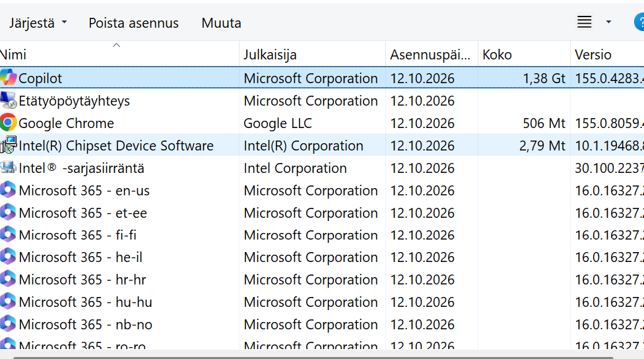Click the Microsoft 365 fi-fi icon
Image resolution: width=644 pixels, height=359 pixels.
pos(8,234)
